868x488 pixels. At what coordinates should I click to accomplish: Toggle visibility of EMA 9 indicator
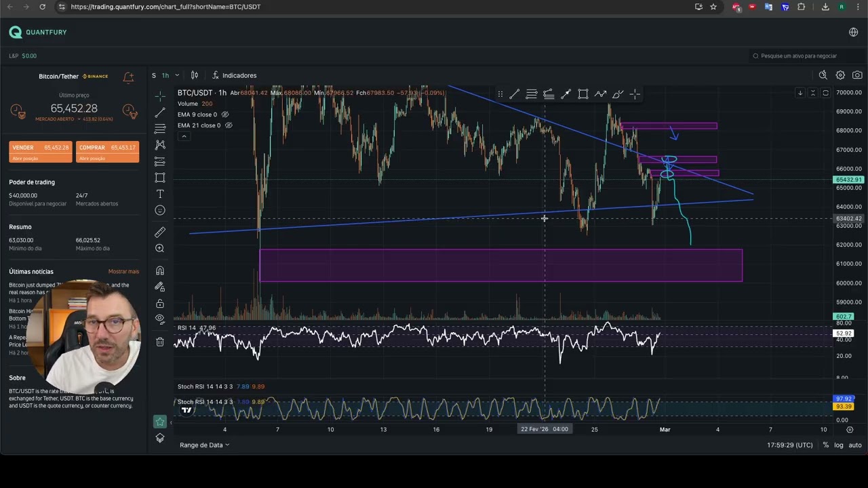(x=225, y=115)
